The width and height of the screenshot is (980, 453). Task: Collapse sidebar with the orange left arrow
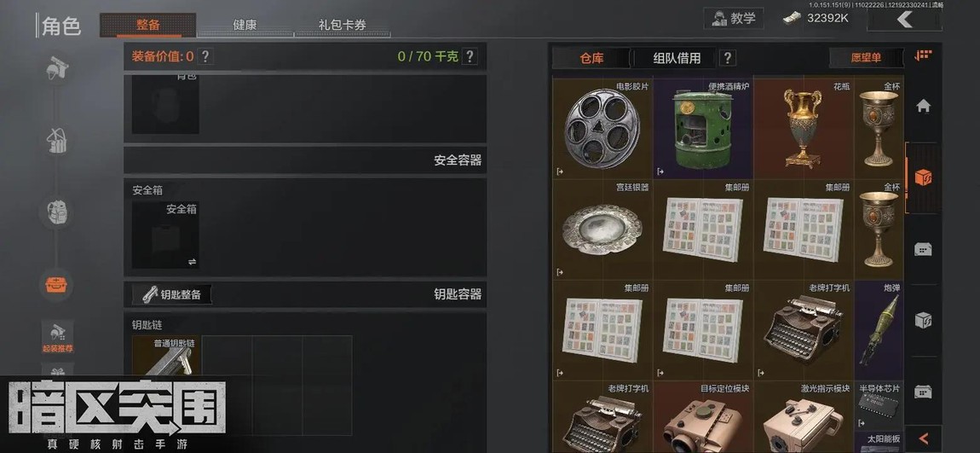923,438
